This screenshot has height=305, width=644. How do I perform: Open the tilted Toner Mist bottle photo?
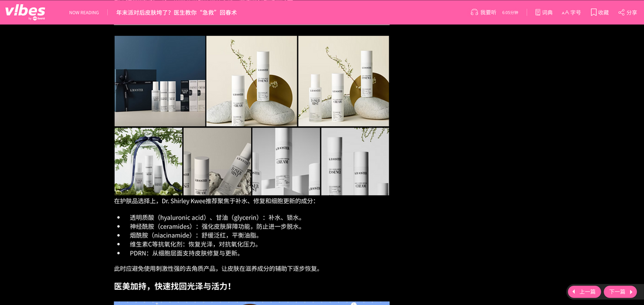pyautogui.click(x=217, y=162)
